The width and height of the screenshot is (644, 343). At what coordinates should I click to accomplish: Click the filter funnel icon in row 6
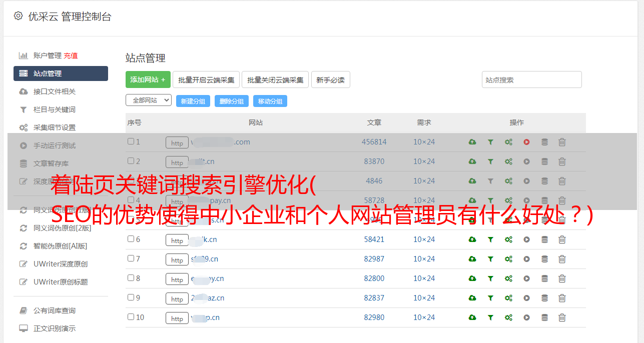pyautogui.click(x=490, y=239)
